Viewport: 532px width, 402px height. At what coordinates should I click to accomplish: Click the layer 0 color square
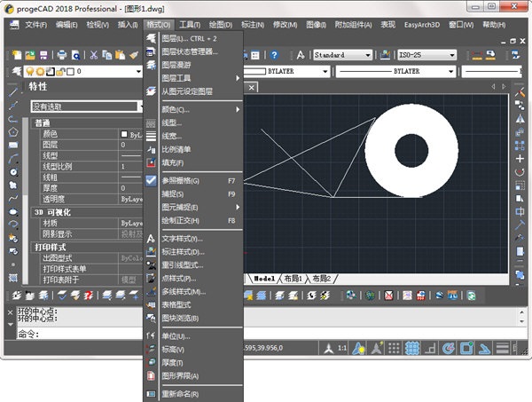[x=71, y=71]
